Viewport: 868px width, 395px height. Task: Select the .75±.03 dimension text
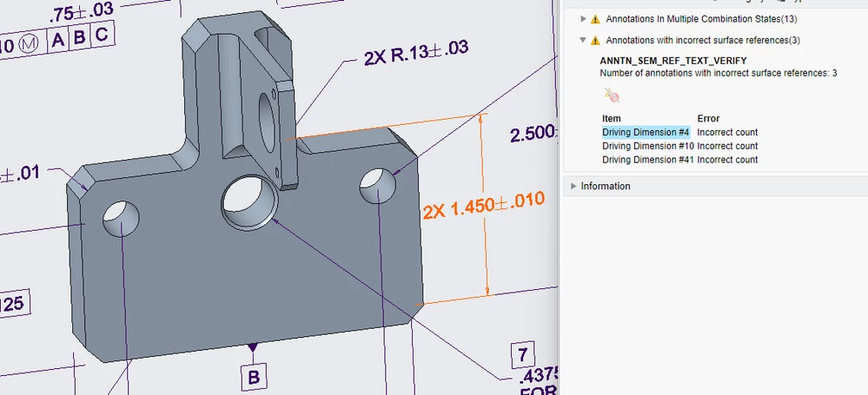tap(81, 13)
